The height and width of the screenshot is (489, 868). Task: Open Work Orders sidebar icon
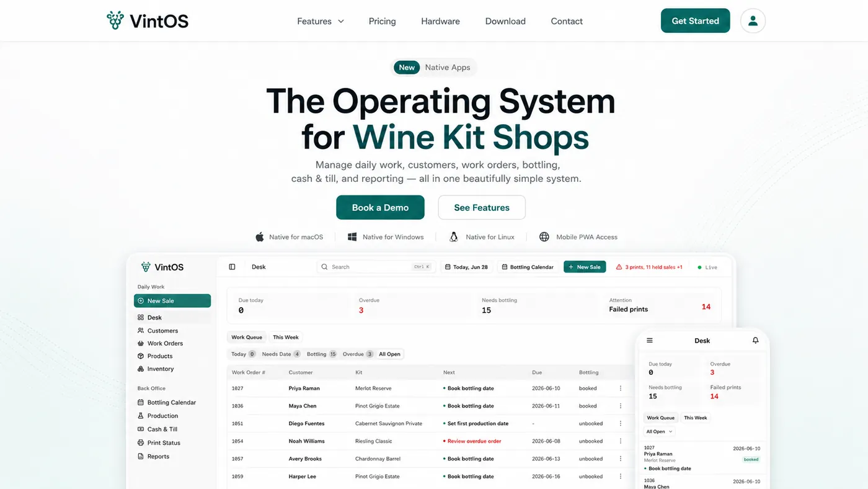coord(141,343)
